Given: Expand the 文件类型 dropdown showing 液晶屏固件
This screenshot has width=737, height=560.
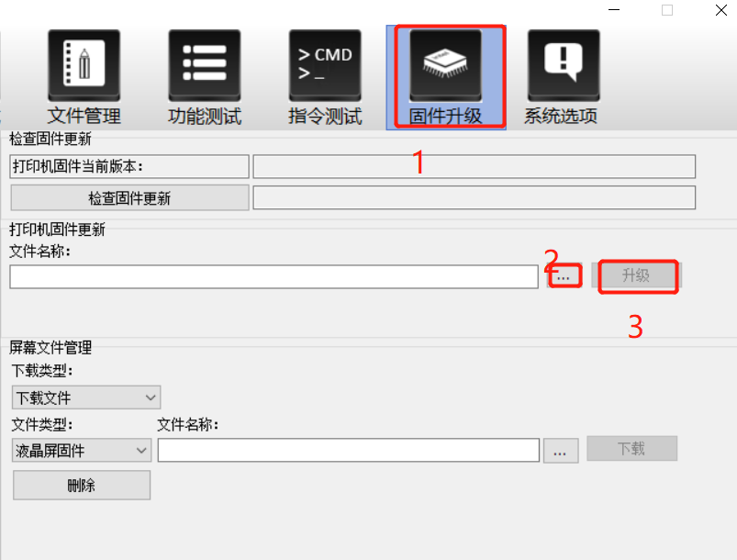Looking at the screenshot, I should (82, 451).
